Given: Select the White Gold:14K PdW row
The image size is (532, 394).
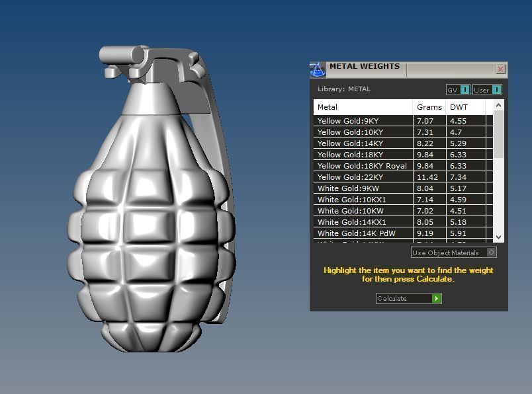Looking at the screenshot, I should (x=403, y=233).
